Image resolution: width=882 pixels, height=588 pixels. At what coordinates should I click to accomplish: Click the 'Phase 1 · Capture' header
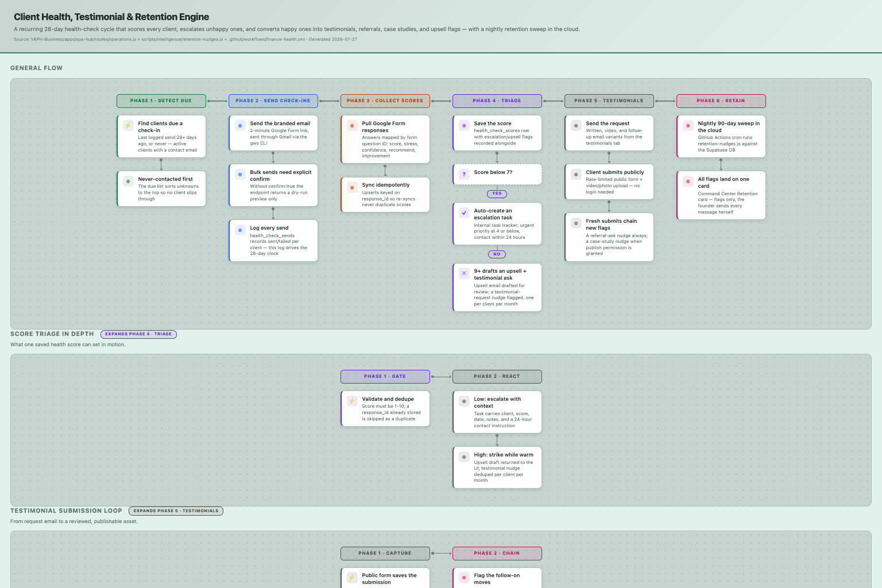tap(385, 553)
